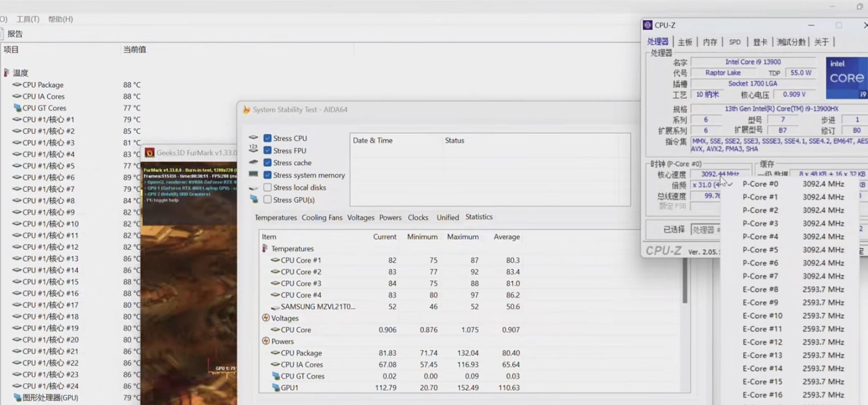Uncheck the Stress cache option
Viewport: 868px width, 405px height.
[x=267, y=163]
